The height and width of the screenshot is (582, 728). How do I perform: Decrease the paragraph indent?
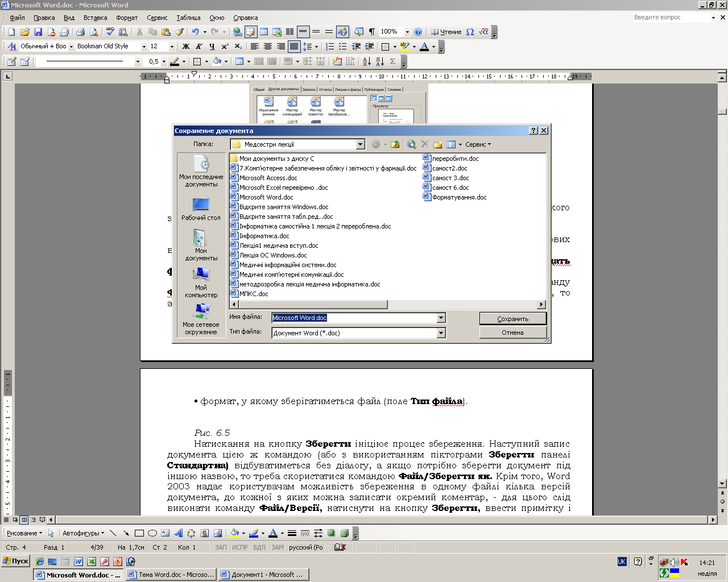point(357,47)
